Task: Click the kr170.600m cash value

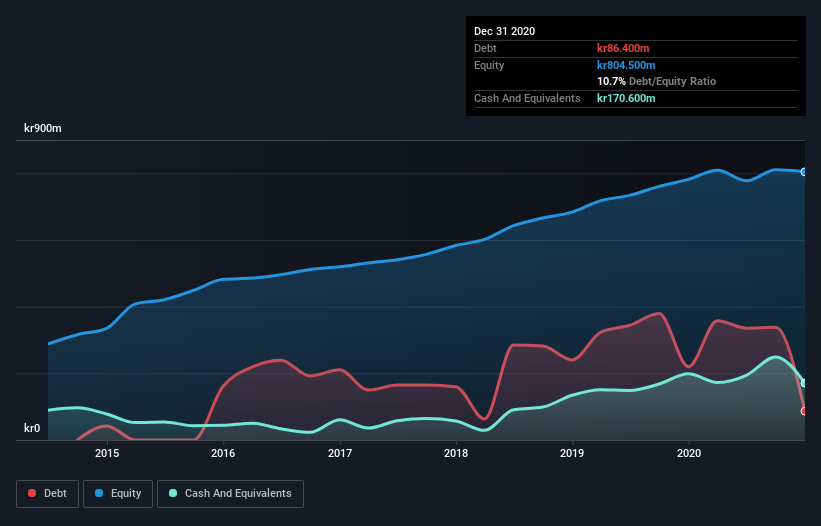Action: tap(626, 98)
